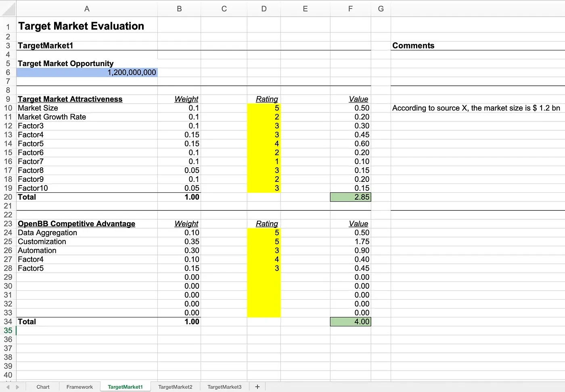Select row 35 header
Screen dimensions: 565x392
coord(8,331)
